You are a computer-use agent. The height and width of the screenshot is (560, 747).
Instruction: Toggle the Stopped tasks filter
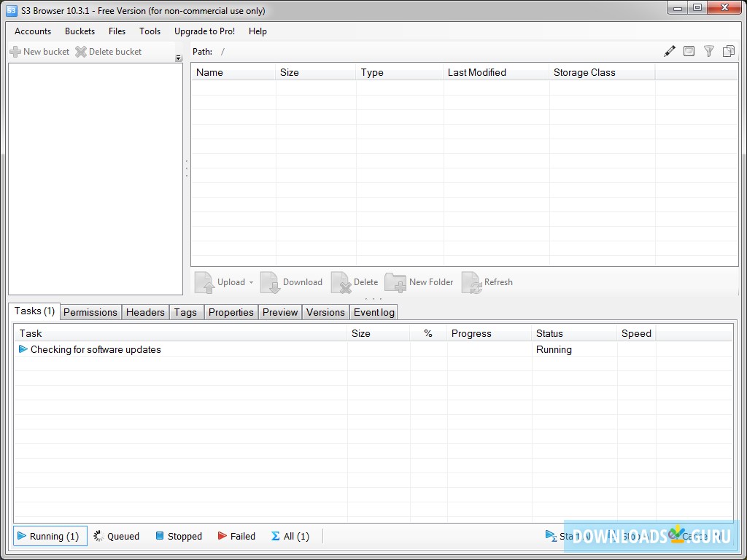(179, 536)
